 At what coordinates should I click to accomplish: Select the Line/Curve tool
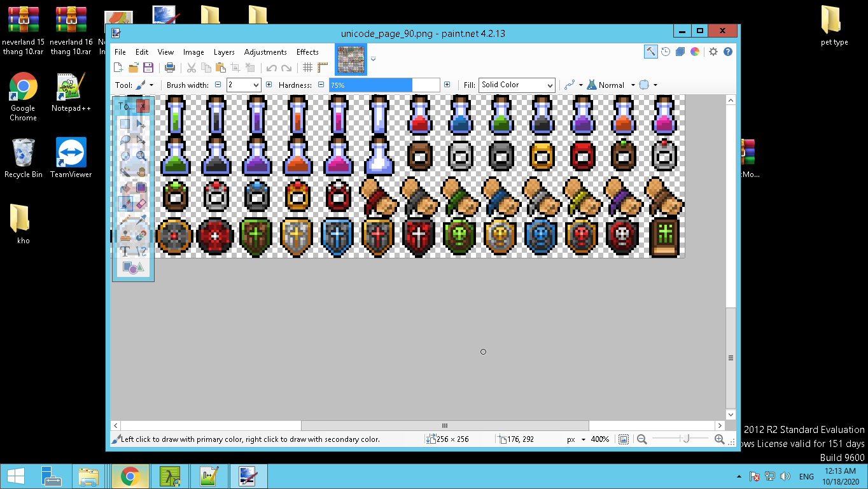pyautogui.click(x=141, y=251)
